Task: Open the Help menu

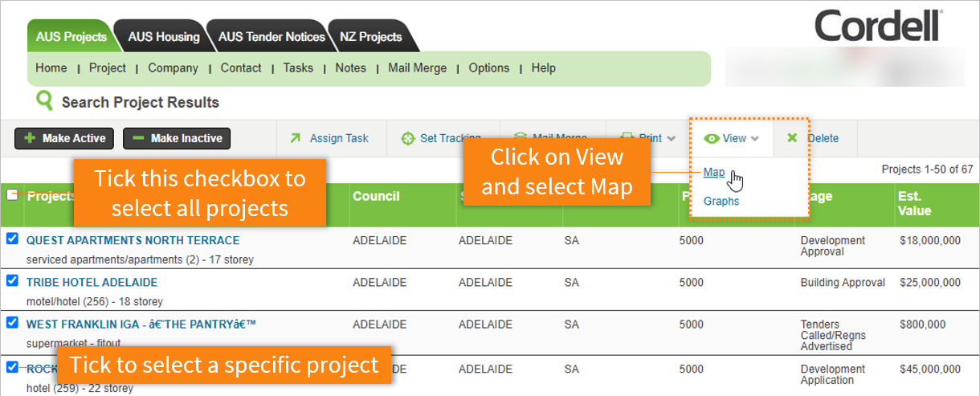Action: tap(543, 68)
